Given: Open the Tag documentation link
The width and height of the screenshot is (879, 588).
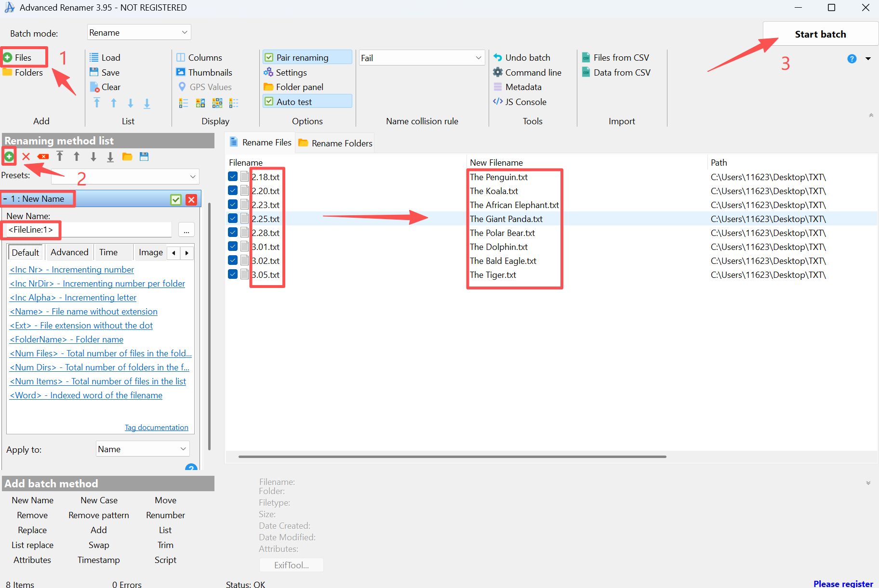Looking at the screenshot, I should pos(156,428).
